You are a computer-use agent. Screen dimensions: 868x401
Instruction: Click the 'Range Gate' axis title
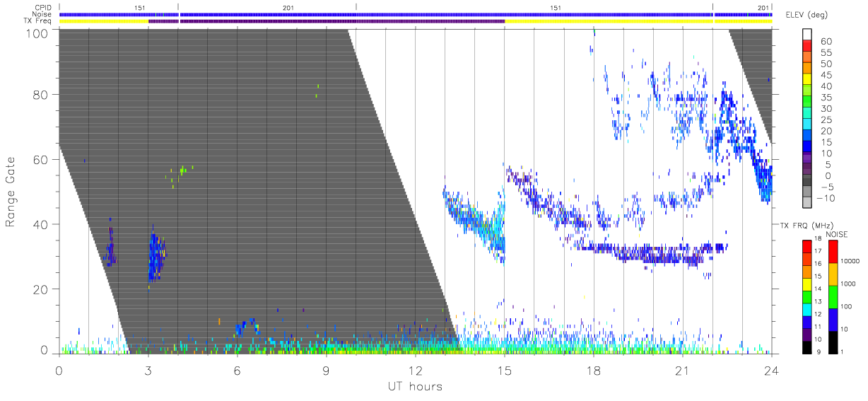[x=11, y=191]
